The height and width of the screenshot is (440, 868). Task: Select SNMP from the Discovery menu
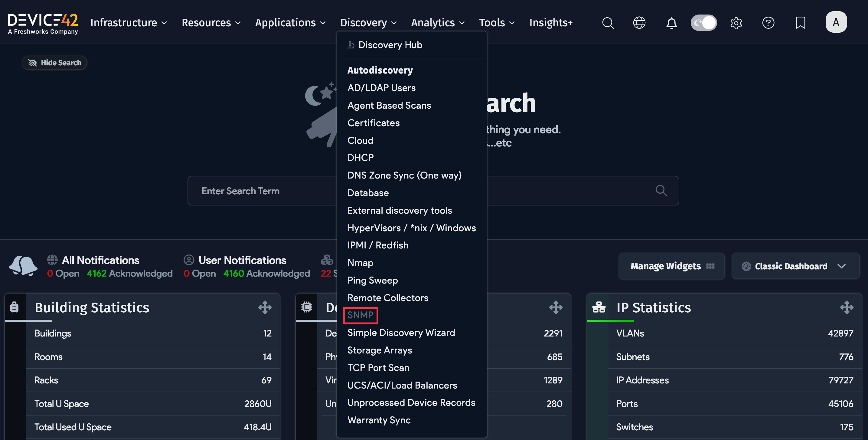pos(360,315)
